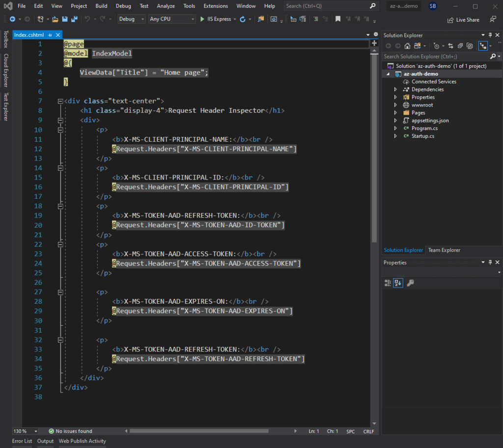This screenshot has height=448, width=503.
Task: Open the Toolbox side tab
Action: tap(6, 39)
